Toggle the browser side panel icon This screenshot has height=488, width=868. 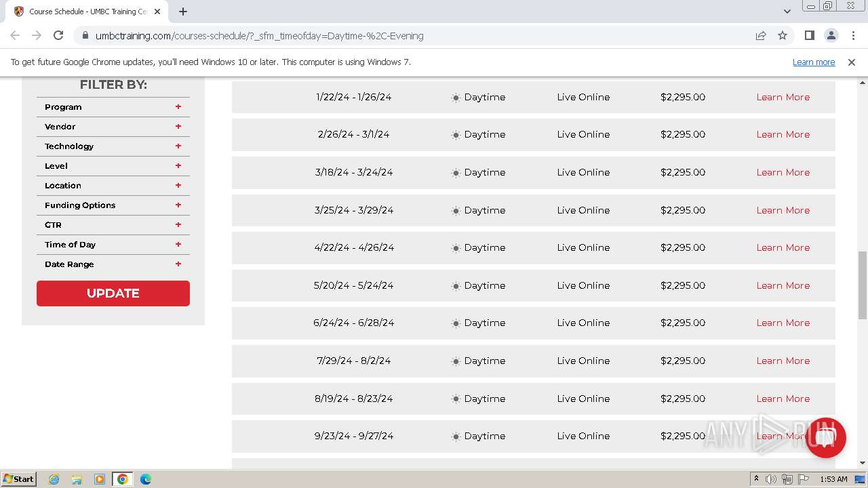click(x=809, y=35)
